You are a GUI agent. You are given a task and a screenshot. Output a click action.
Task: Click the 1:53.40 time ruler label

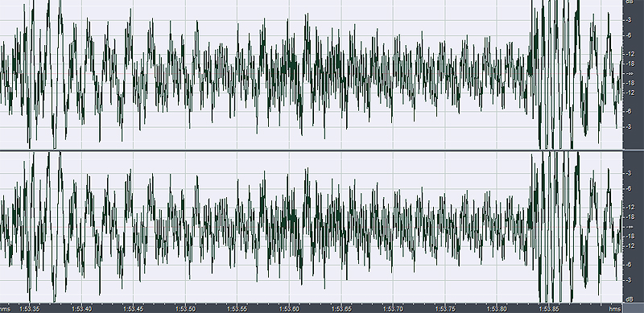pyautogui.click(x=82, y=309)
